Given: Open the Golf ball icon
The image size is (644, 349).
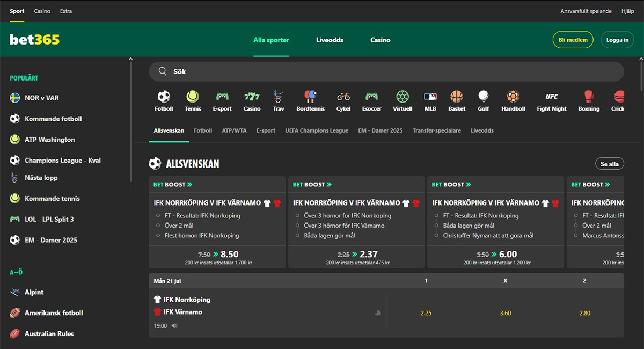Looking at the screenshot, I should click(484, 97).
